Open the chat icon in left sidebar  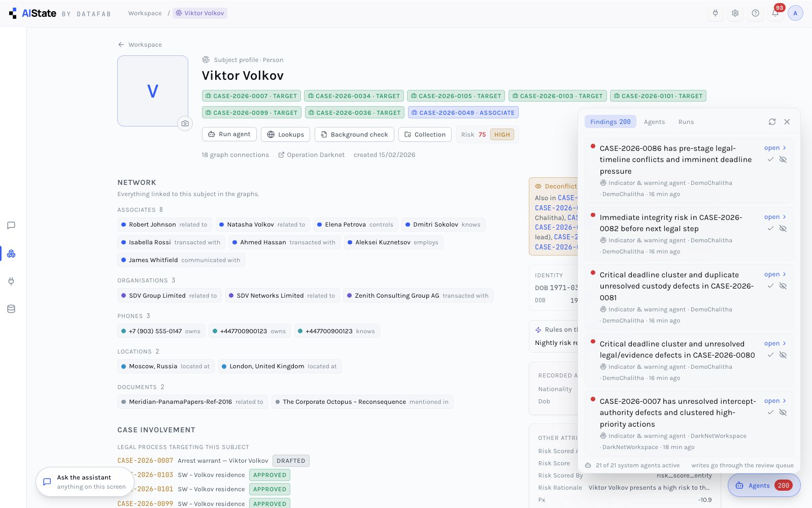[11, 226]
